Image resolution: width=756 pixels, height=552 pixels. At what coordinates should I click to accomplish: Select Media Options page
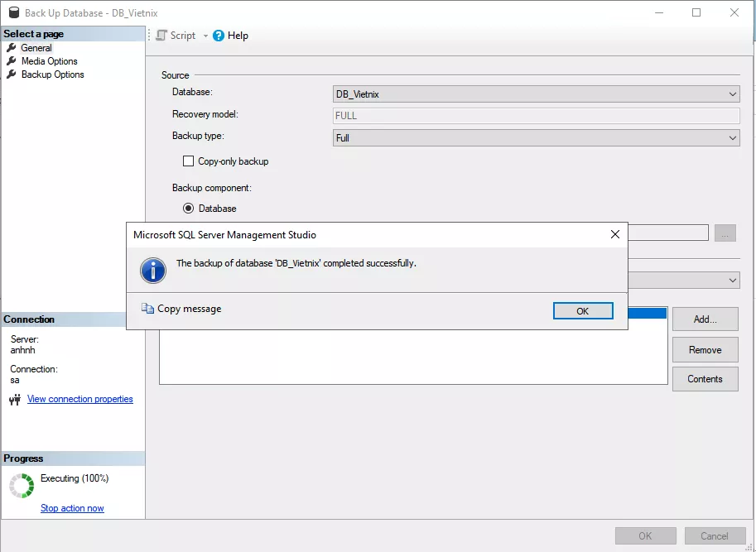[49, 61]
